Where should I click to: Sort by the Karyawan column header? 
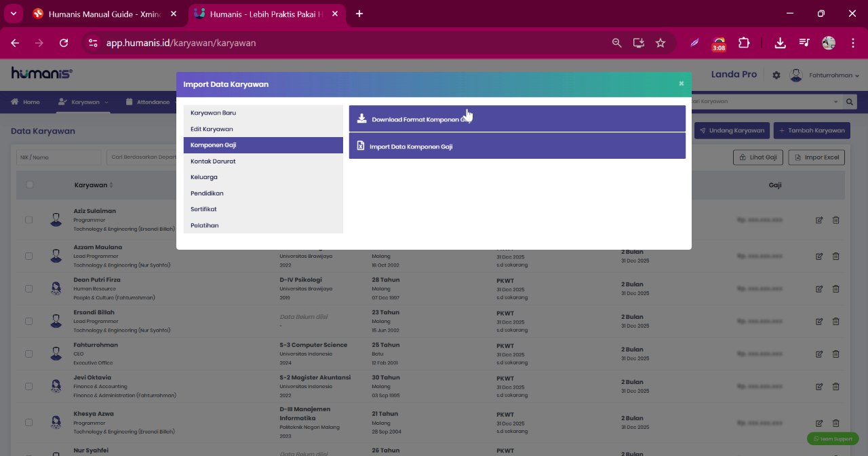[94, 185]
